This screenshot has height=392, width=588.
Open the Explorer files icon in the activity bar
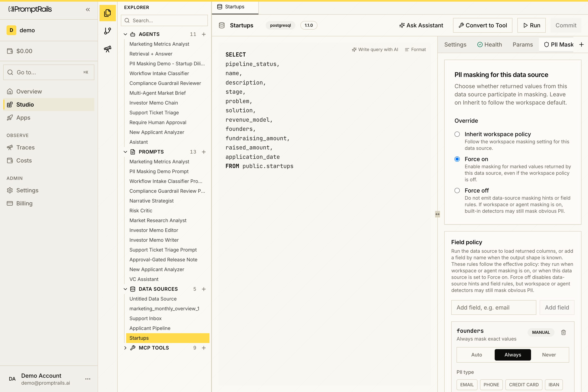pyautogui.click(x=108, y=13)
